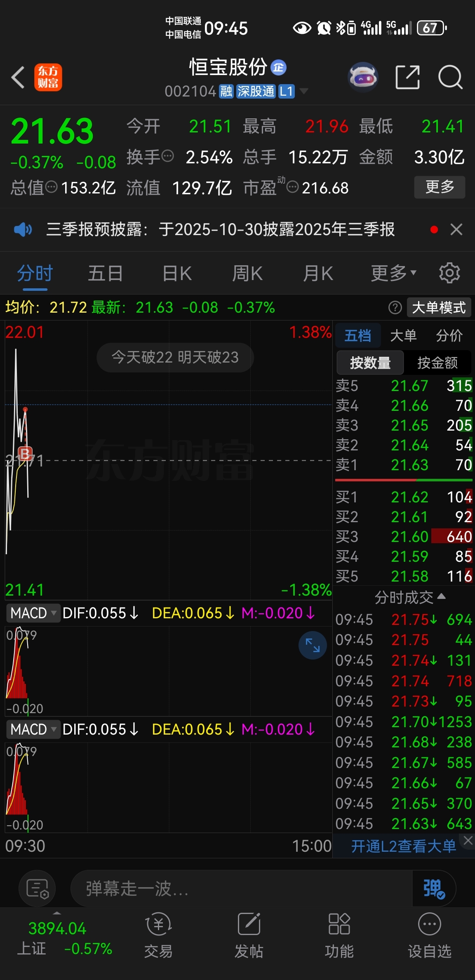Focus the 弹幕走一波 input field
475x980 pixels.
point(241,888)
